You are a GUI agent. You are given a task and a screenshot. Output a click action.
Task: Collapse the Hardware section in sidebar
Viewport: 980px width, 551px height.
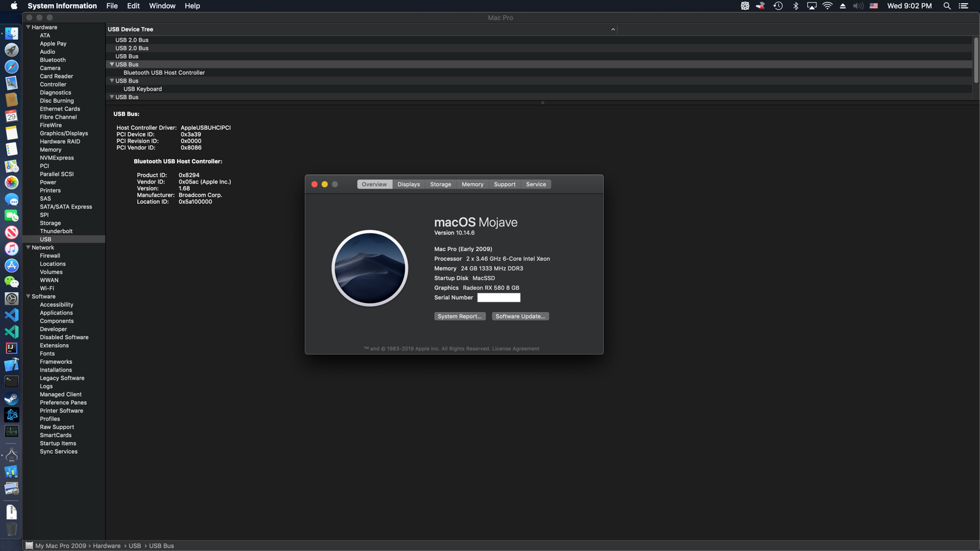[x=28, y=28]
